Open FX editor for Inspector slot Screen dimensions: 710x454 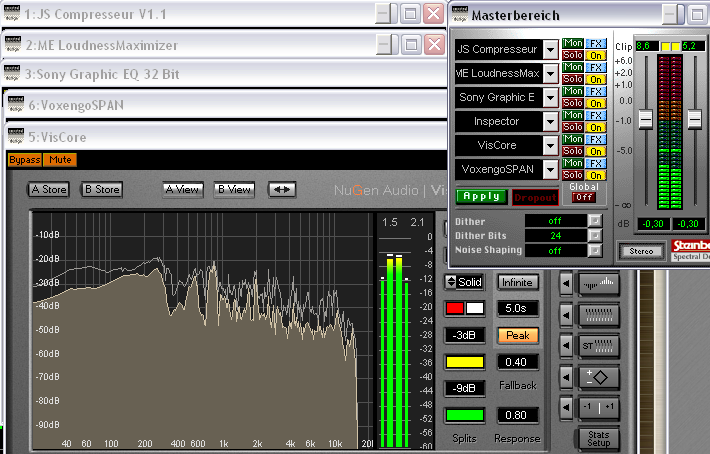click(596, 115)
